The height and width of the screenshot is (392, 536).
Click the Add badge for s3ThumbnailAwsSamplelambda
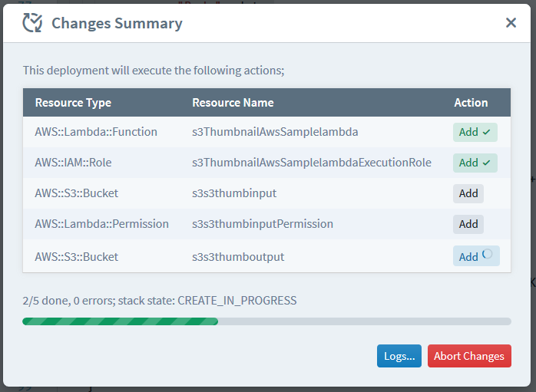click(x=475, y=132)
